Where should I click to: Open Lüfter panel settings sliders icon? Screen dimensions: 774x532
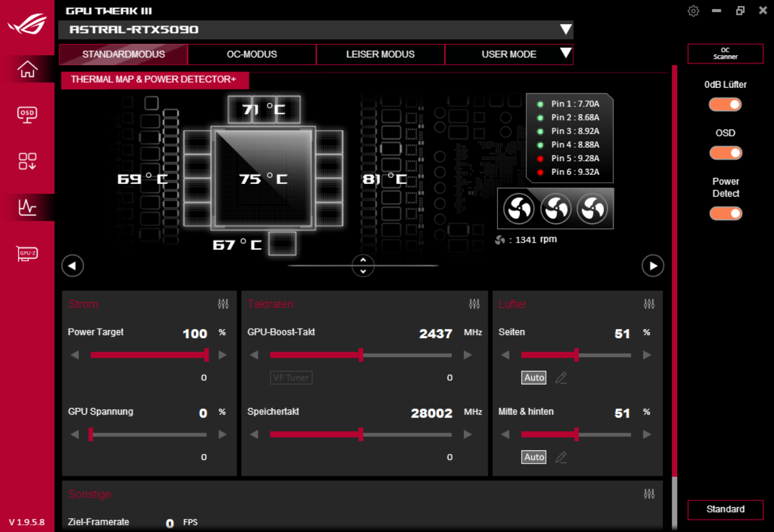click(649, 304)
